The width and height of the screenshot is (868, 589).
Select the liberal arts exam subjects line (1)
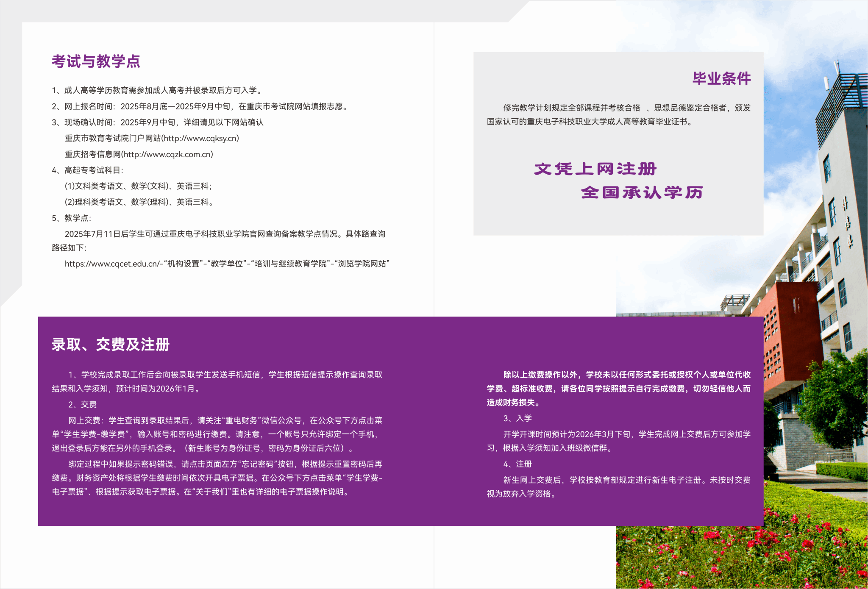click(x=138, y=186)
